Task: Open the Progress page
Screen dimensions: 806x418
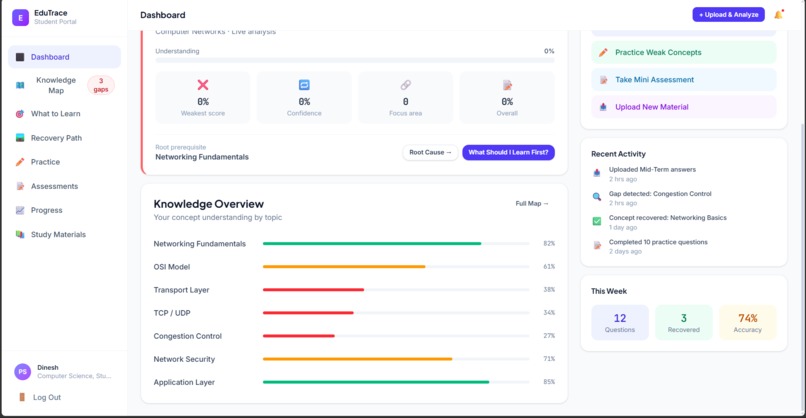Action: pos(65,210)
